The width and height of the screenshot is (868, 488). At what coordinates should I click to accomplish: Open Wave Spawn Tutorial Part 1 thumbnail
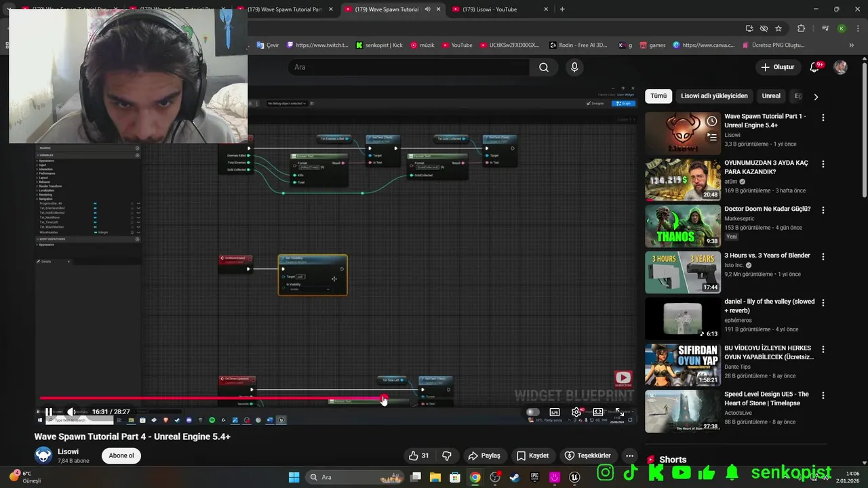[683, 133]
